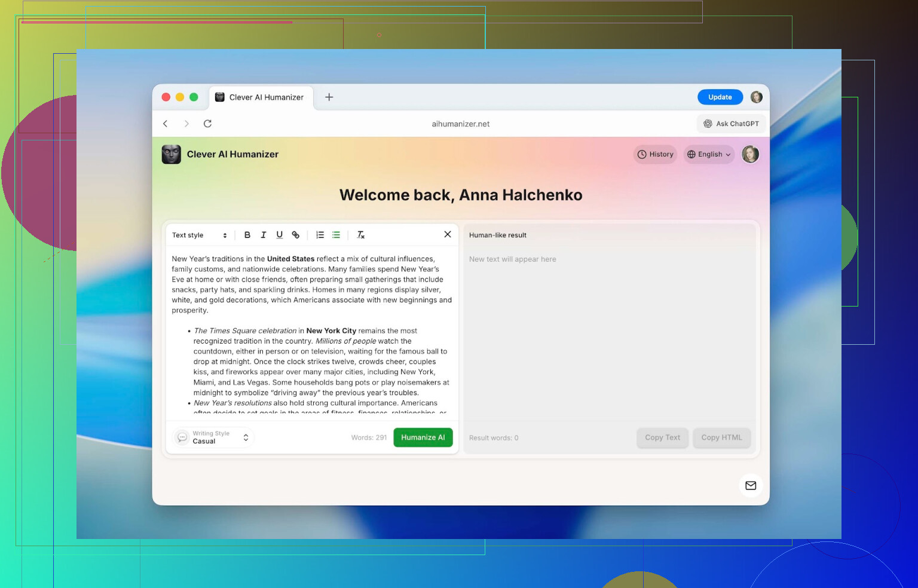
Task: Open the Text style dropdown
Action: (x=200, y=235)
